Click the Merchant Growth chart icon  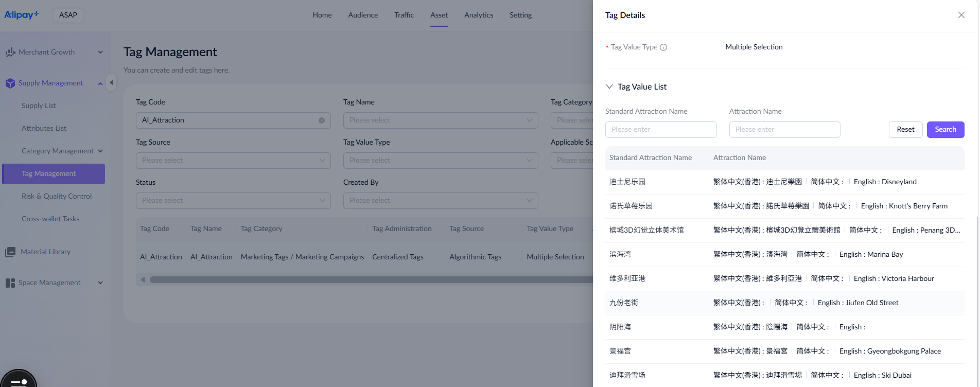10,52
